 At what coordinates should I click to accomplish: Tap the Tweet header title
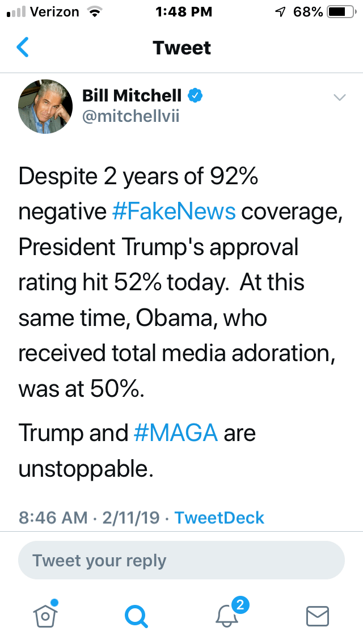click(181, 48)
